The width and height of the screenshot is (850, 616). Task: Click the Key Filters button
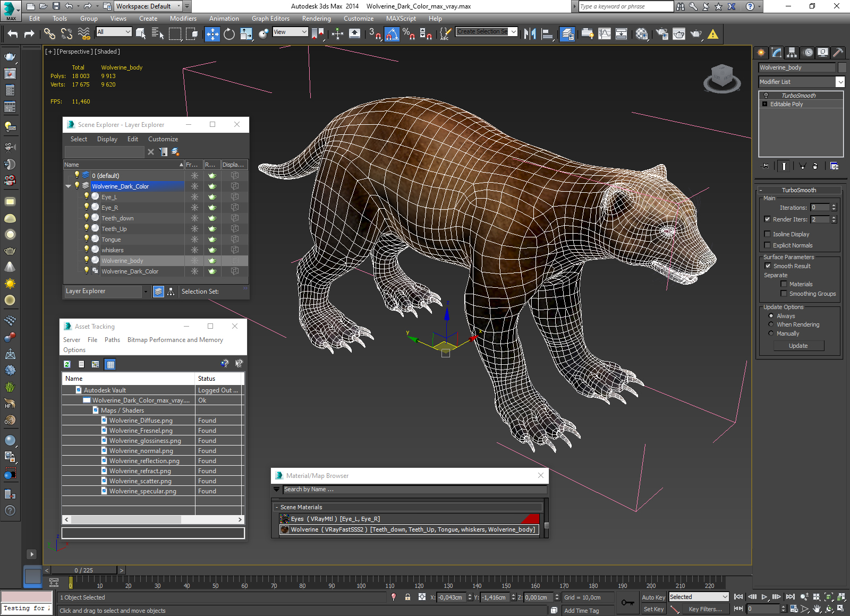point(704,609)
